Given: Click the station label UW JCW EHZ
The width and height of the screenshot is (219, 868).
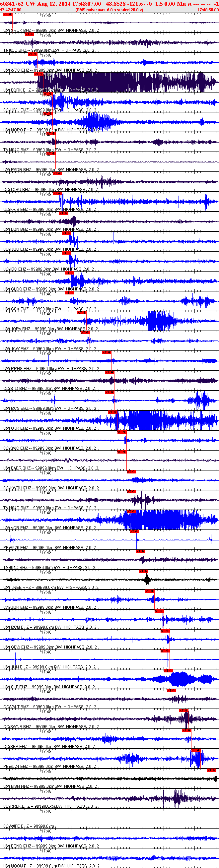Looking at the screenshot, I should click(16, 349).
